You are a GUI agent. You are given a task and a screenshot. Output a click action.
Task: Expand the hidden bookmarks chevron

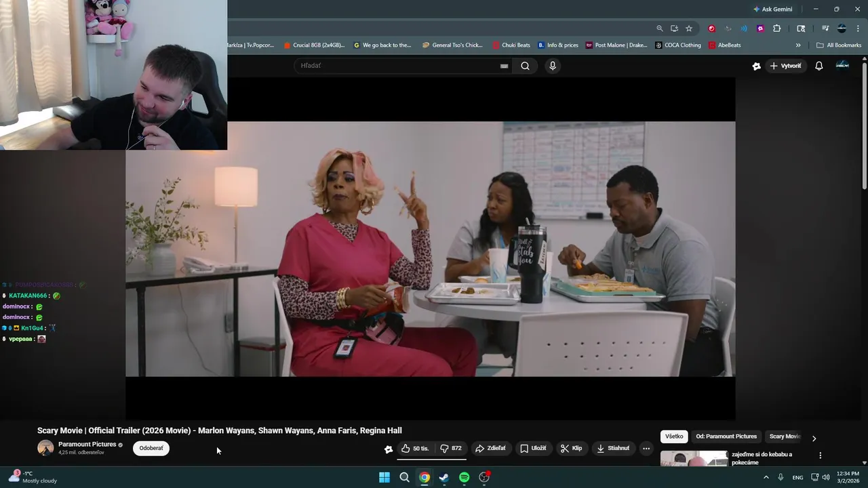[x=798, y=45]
